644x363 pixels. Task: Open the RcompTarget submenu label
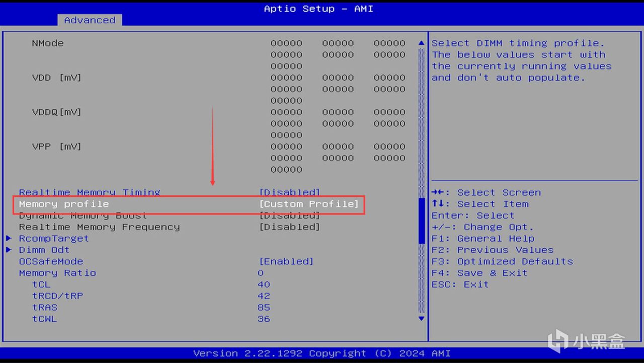click(54, 238)
